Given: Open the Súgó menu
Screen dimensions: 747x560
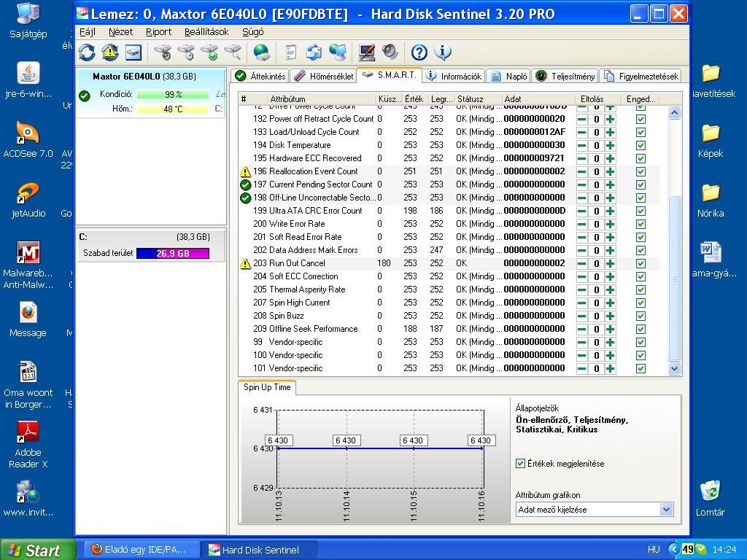Looking at the screenshot, I should [x=253, y=32].
